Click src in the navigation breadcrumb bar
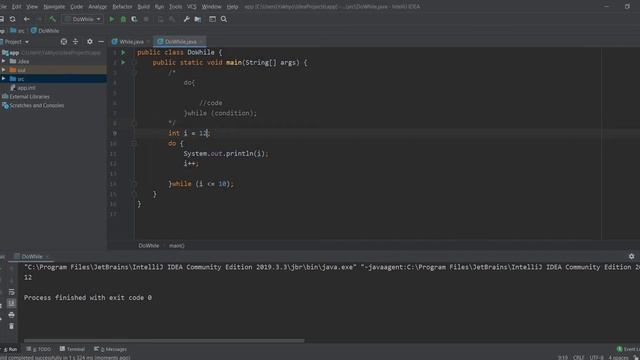This screenshot has width=640, height=360. tap(18, 31)
